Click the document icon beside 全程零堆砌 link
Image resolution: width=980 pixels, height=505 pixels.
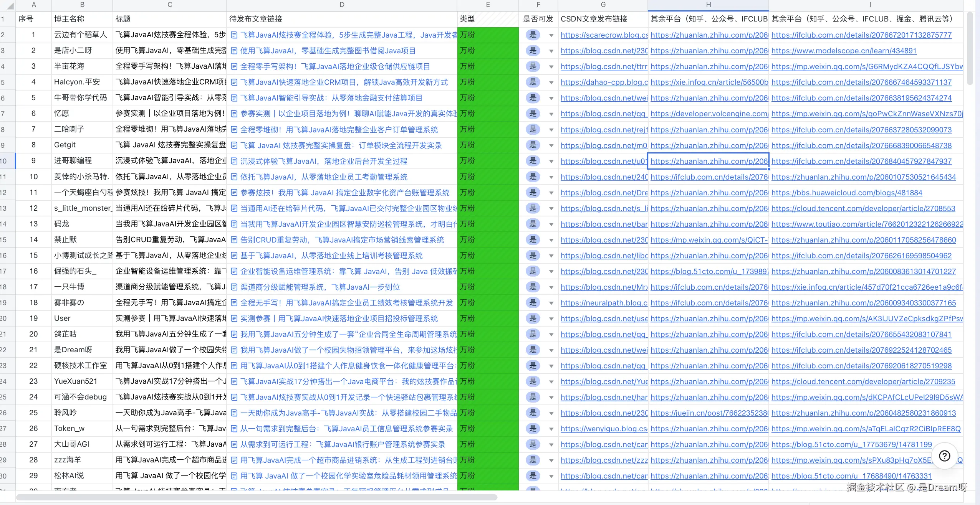pos(234,130)
